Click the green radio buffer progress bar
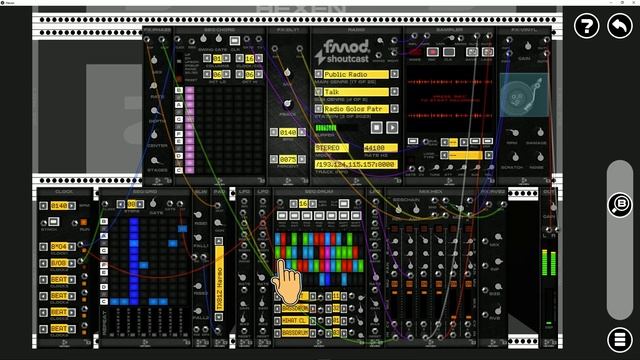 tap(326, 128)
